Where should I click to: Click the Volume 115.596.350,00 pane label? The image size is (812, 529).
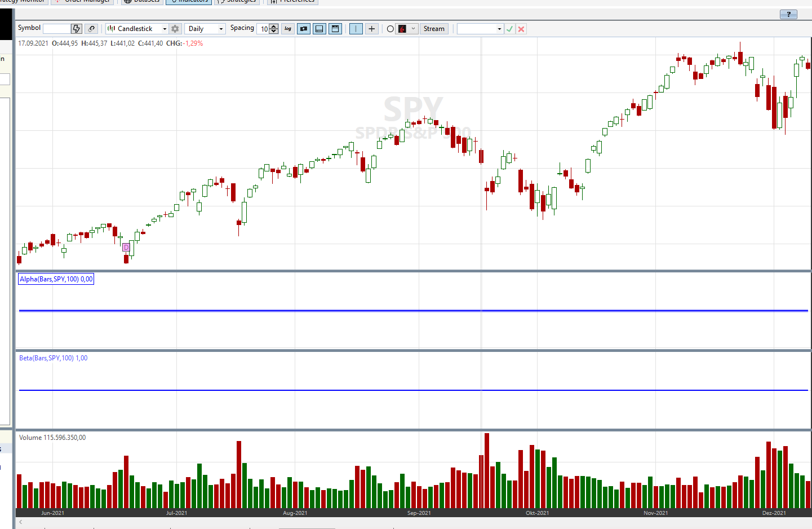(x=52, y=438)
